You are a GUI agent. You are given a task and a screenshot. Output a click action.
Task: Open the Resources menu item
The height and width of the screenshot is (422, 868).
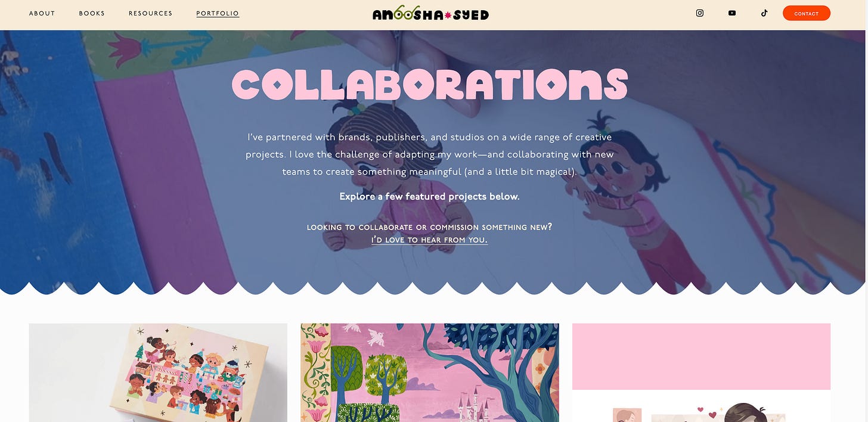click(x=150, y=13)
